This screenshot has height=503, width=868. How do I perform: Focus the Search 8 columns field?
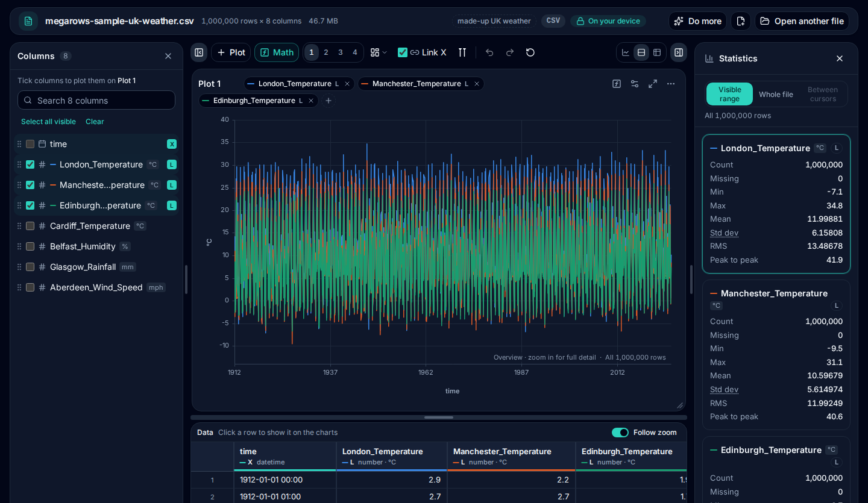96,100
